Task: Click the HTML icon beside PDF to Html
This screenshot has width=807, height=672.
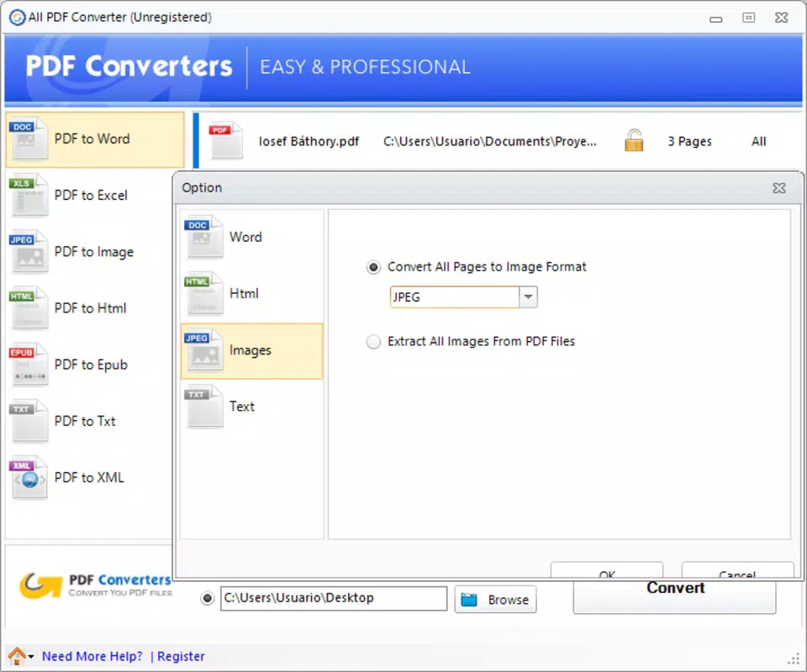Action: [29, 308]
